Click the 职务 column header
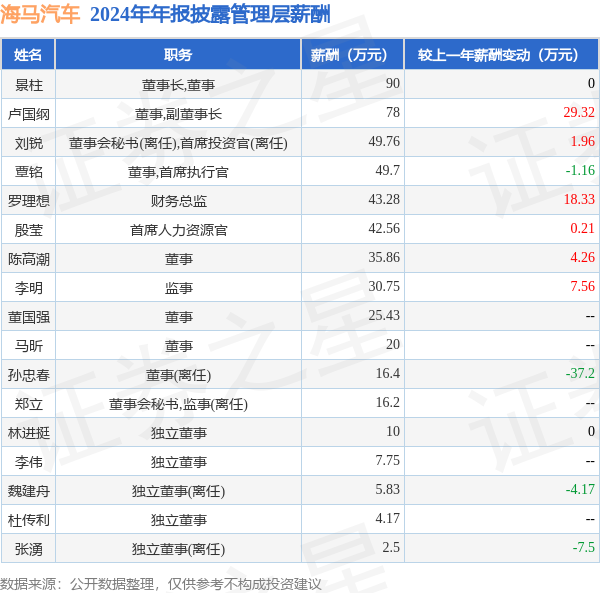This screenshot has height=593, width=600. coord(178,54)
